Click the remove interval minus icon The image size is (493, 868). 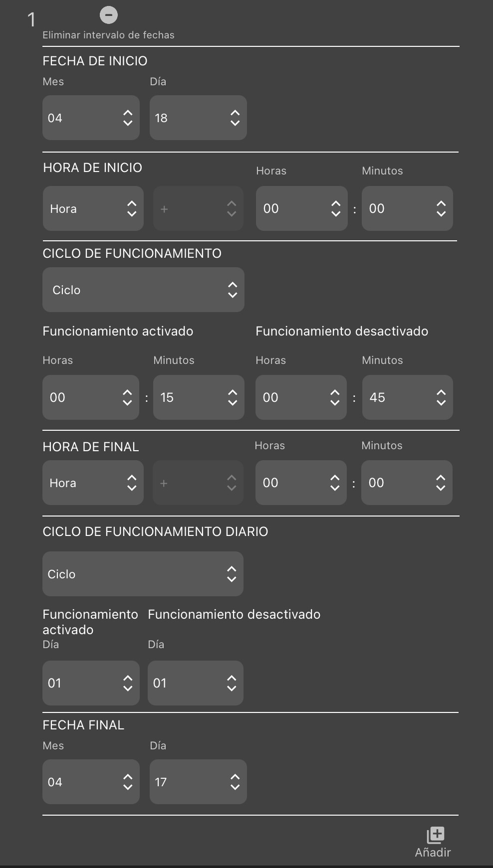[108, 15]
